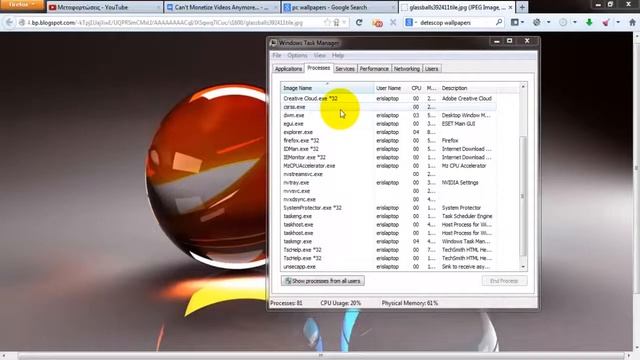Image resolution: width=640 pixels, height=360 pixels.
Task: Open the dropdown arrow beside the pink add-on icon
Action: tap(618, 23)
